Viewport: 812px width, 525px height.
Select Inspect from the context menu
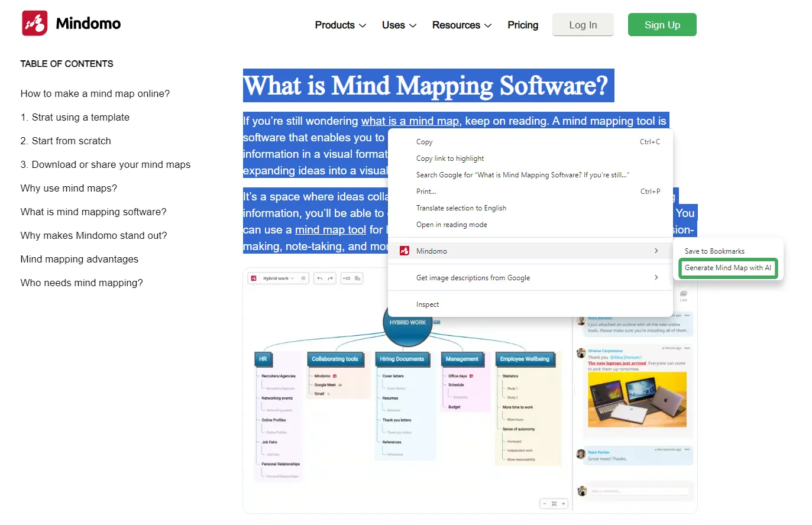point(428,304)
